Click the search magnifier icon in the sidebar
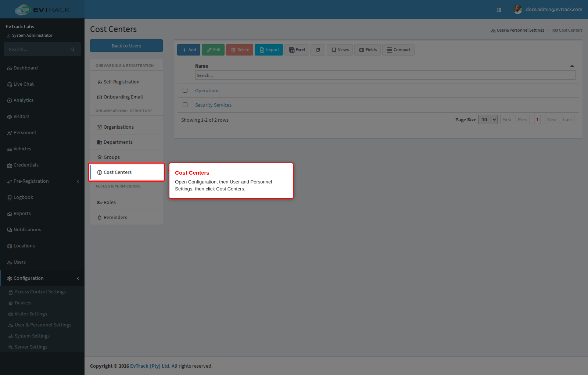Image resolution: width=588 pixels, height=375 pixels. (x=73, y=49)
